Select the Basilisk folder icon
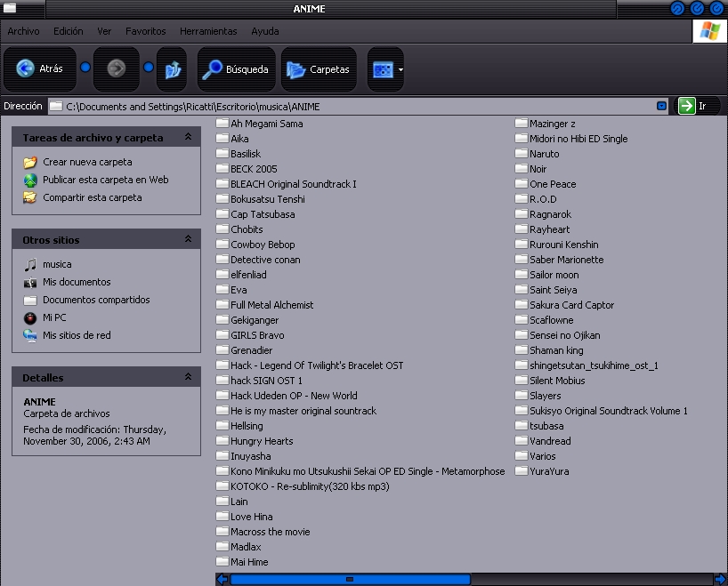Image resolution: width=728 pixels, height=586 pixels. (x=222, y=153)
